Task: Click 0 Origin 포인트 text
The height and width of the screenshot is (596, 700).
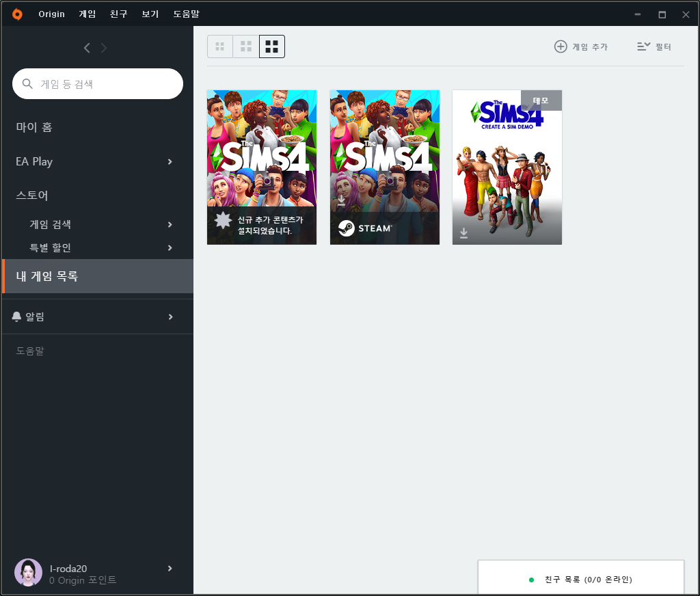Action: 83,580
